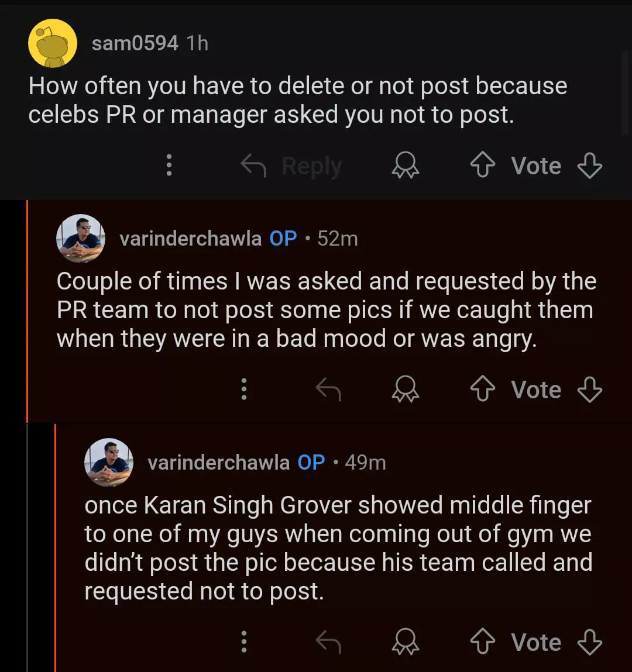
Task: Click Reply on sam0594's comment
Action: coord(292,166)
